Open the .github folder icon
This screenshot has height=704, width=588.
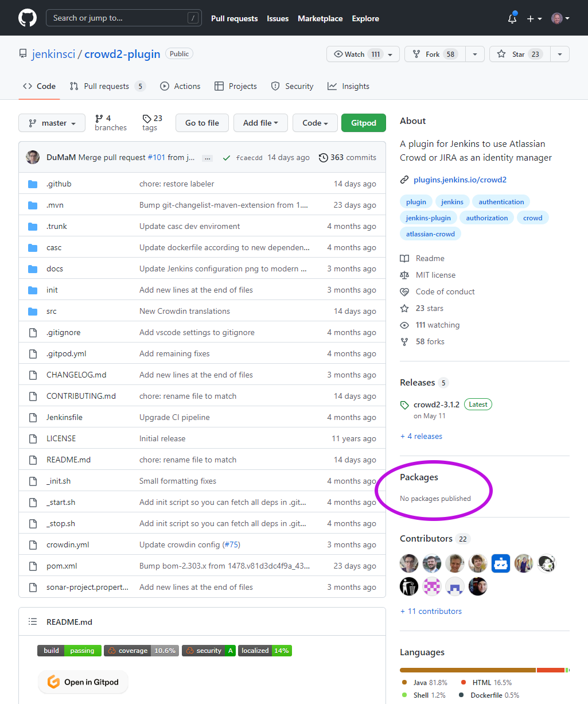pos(33,183)
